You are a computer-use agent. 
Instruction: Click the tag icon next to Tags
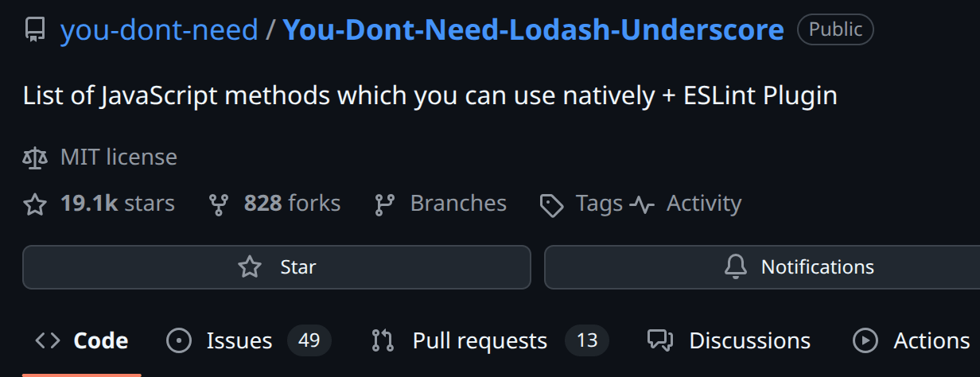[x=551, y=205]
